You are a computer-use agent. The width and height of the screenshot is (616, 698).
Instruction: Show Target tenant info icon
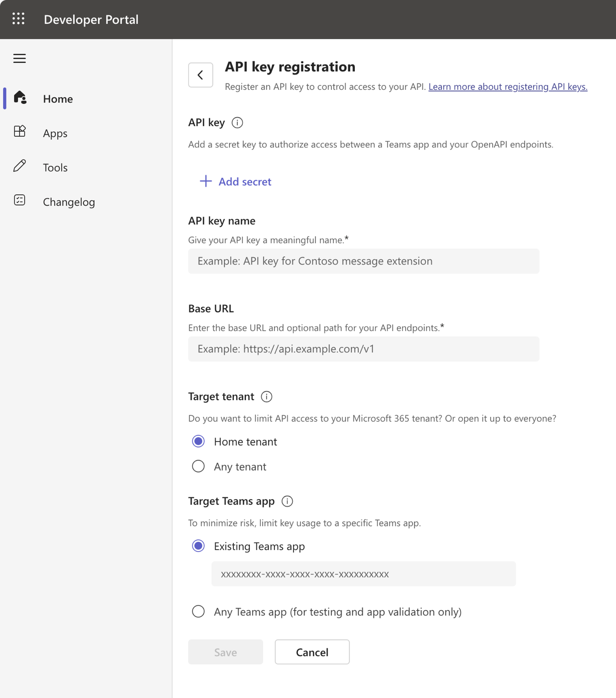point(267,396)
